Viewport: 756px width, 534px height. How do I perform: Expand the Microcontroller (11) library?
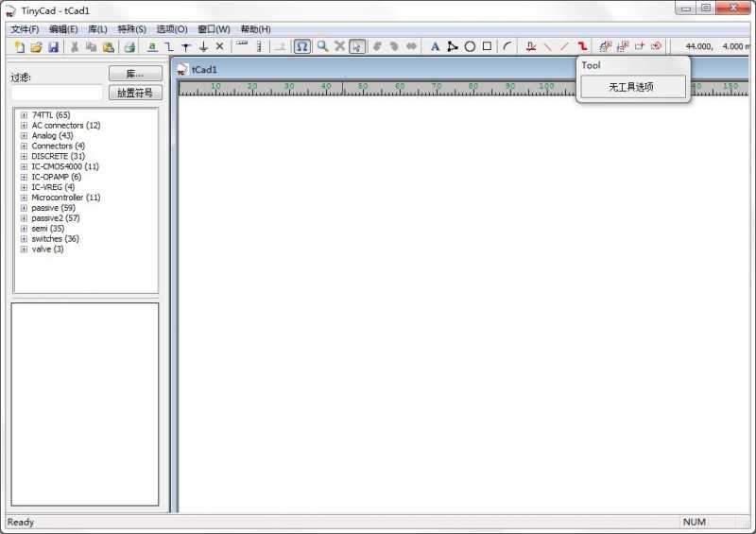[24, 198]
